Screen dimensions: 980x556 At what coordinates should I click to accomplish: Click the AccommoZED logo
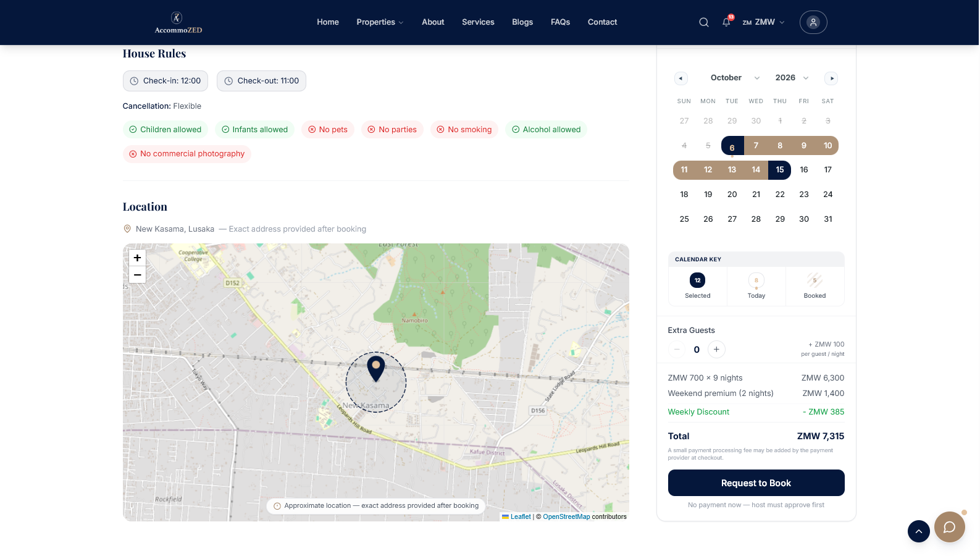coord(178,22)
